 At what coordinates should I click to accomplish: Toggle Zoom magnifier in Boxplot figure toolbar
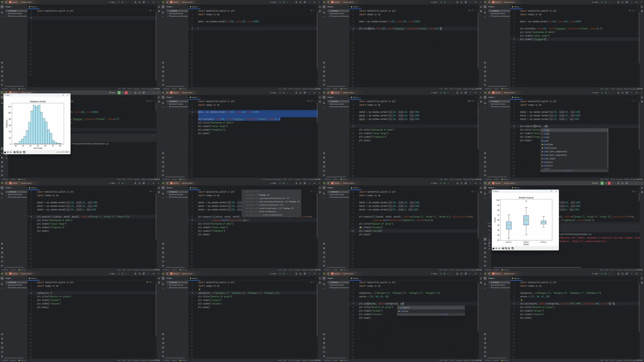pyautogui.click(x=506, y=248)
